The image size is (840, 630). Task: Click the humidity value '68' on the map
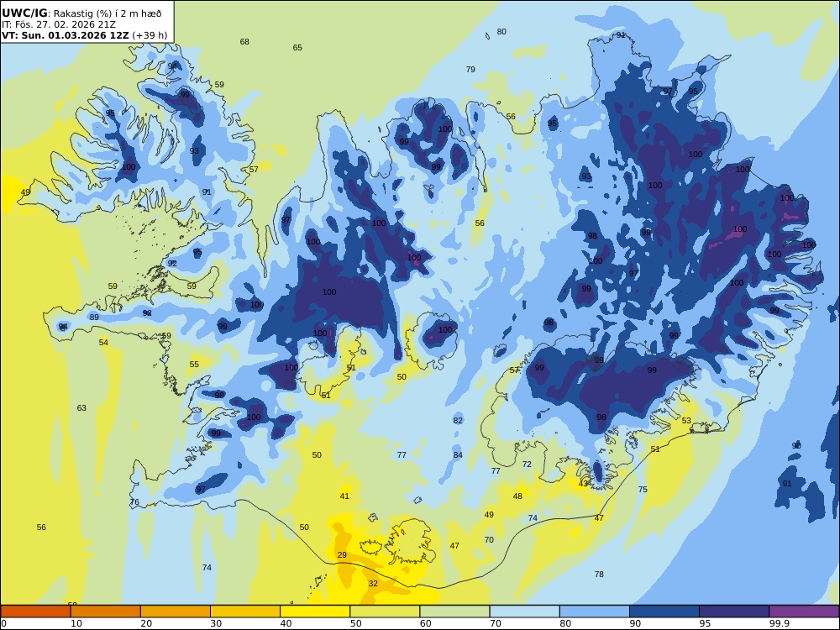click(244, 42)
